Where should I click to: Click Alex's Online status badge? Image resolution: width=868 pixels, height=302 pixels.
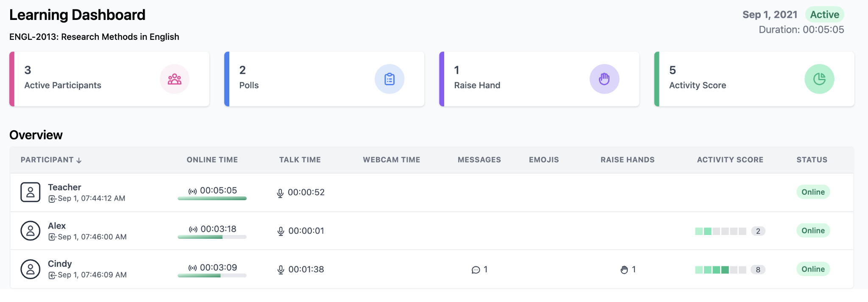(813, 230)
